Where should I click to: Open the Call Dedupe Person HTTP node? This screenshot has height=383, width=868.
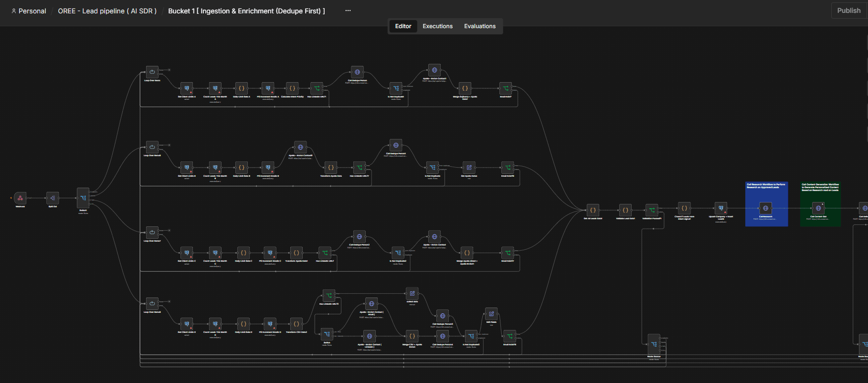coord(357,72)
